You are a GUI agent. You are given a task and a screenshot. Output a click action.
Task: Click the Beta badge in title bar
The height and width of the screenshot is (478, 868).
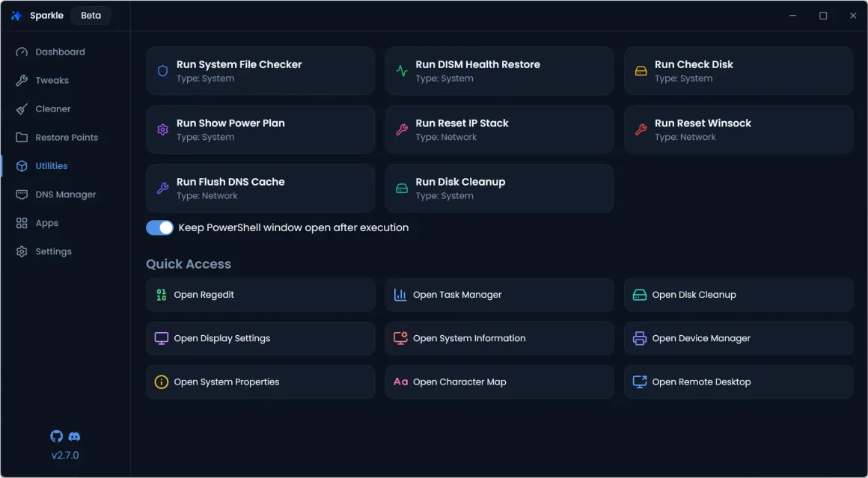[91, 16]
